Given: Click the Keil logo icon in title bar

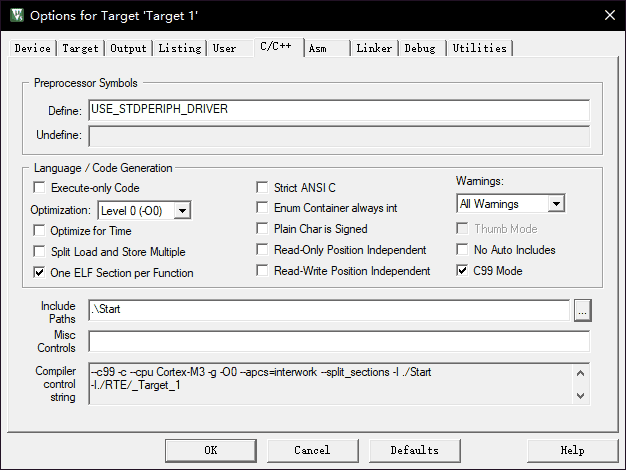Looking at the screenshot, I should pyautogui.click(x=14, y=16).
